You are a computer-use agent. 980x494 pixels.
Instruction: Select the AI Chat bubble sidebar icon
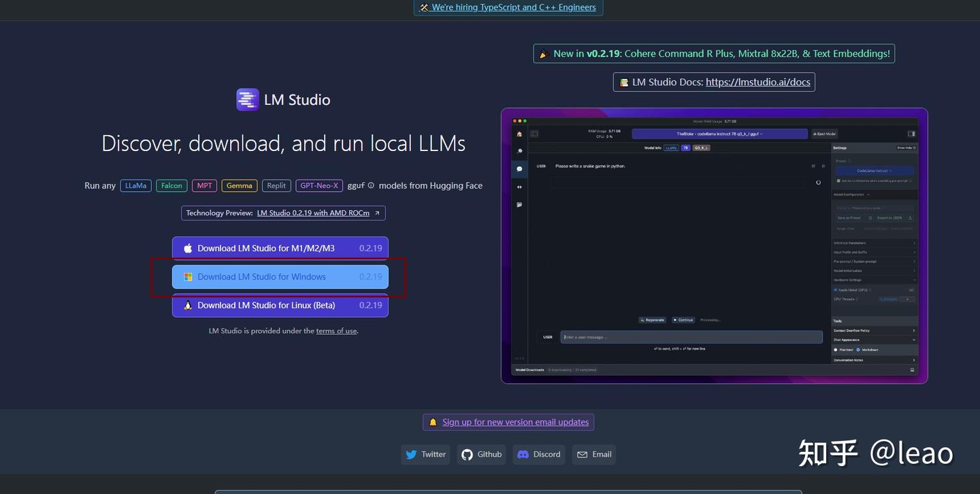519,168
